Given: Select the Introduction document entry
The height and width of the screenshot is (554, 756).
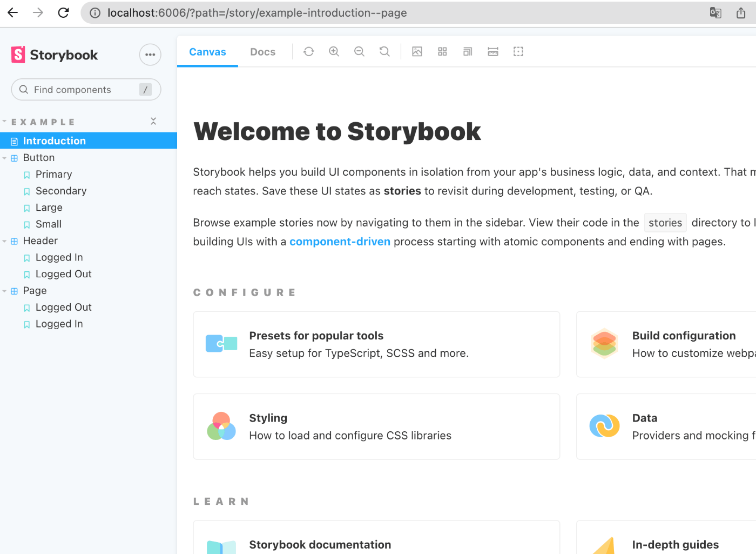Looking at the screenshot, I should (89, 141).
